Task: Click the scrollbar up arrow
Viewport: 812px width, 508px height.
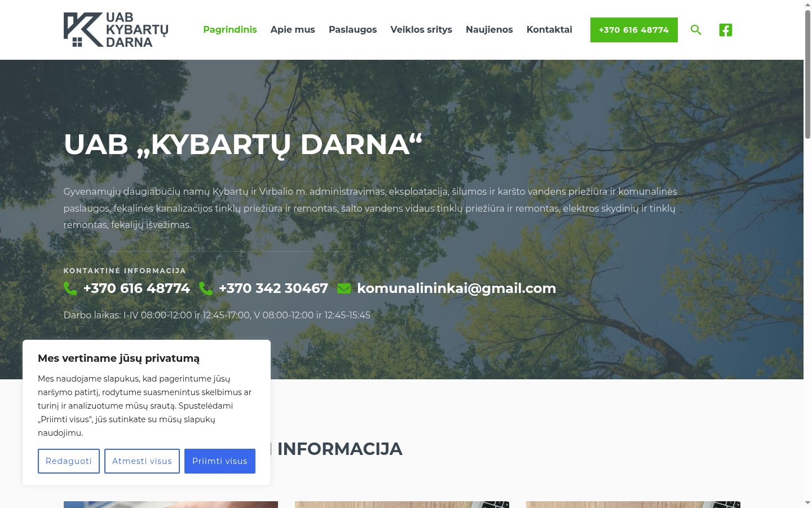Action: pyautogui.click(x=807, y=5)
